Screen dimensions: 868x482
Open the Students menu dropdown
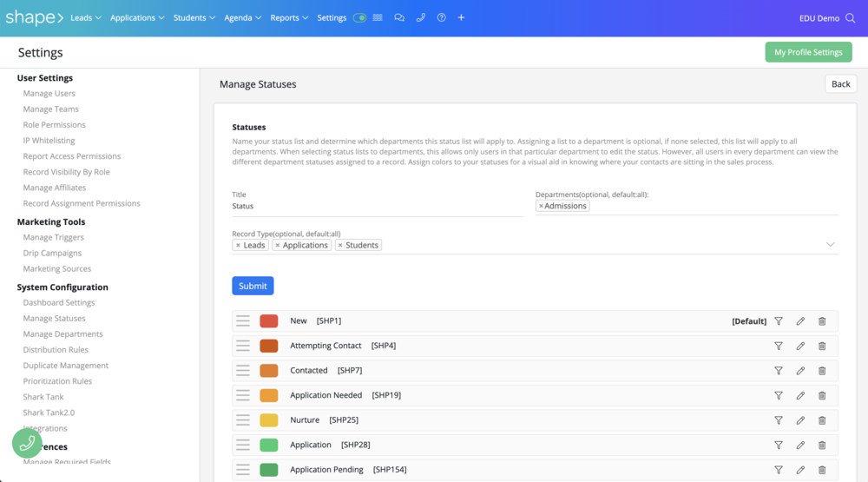tap(194, 17)
